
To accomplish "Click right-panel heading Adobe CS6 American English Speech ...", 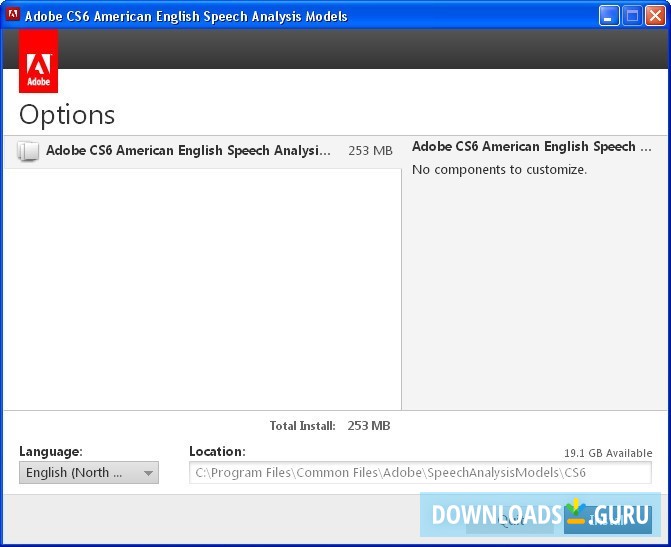I will point(531,146).
